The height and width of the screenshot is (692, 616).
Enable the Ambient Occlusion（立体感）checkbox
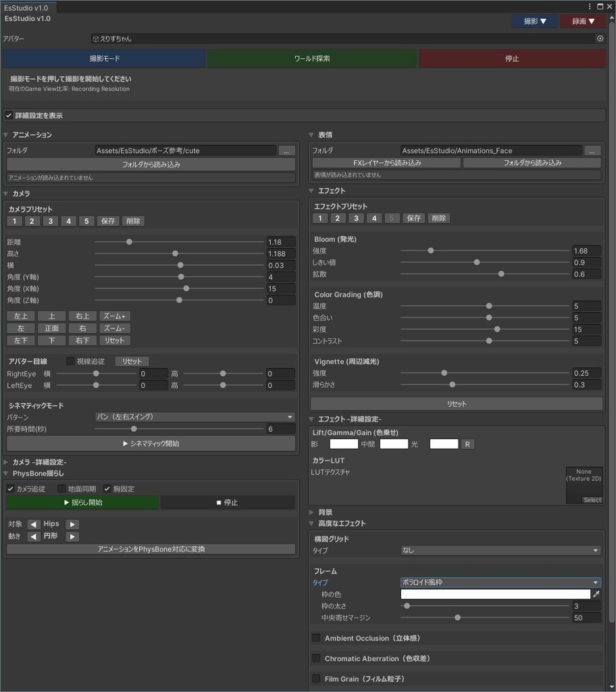315,637
